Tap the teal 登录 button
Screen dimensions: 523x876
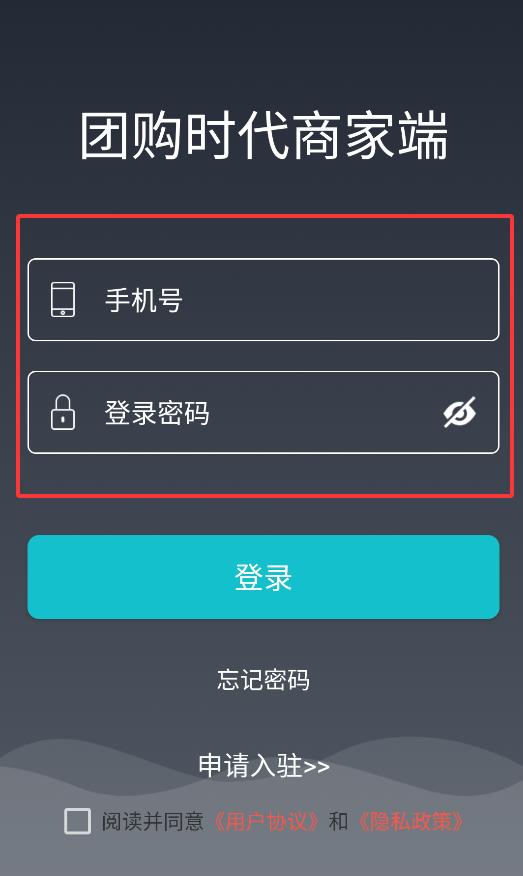point(263,577)
